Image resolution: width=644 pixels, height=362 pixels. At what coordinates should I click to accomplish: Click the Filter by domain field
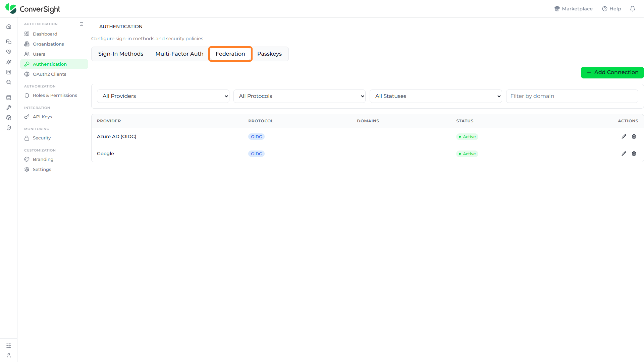[x=572, y=96]
